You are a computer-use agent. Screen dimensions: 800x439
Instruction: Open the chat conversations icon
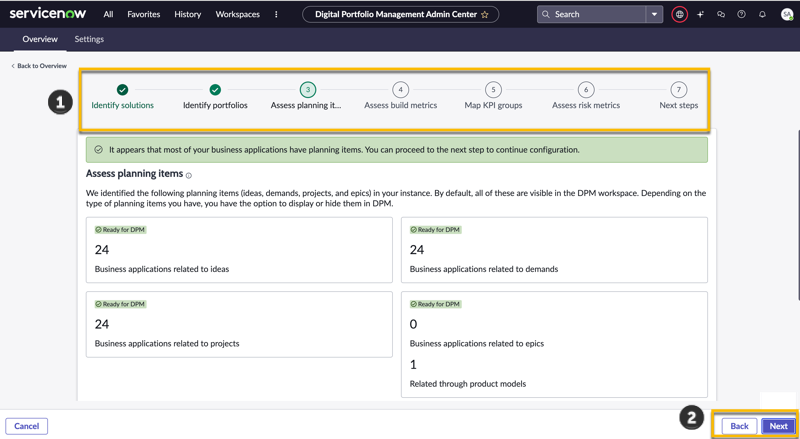[x=720, y=14]
